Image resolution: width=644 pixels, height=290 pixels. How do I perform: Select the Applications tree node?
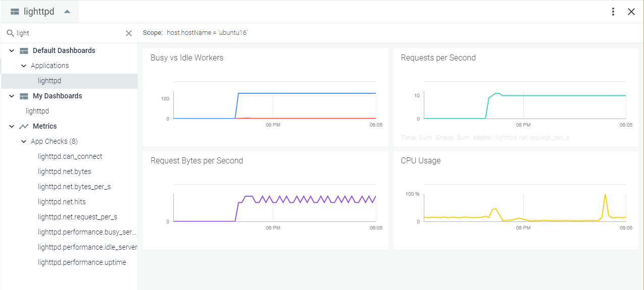click(49, 66)
